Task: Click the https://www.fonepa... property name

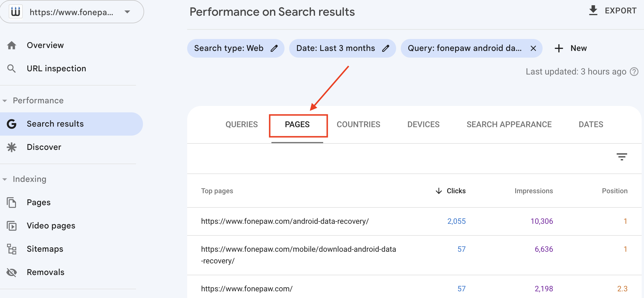Action: pos(71,12)
